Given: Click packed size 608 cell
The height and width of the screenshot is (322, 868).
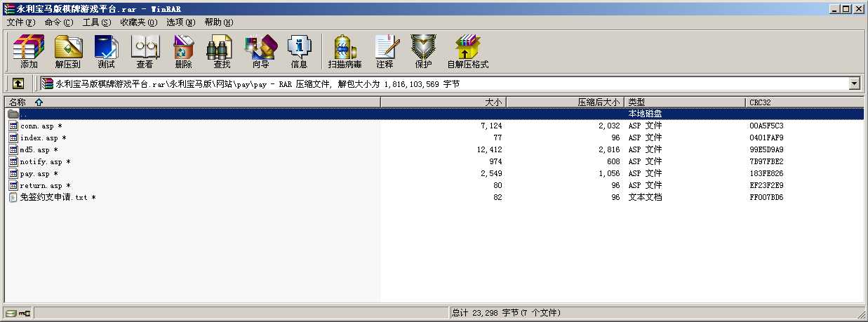Looking at the screenshot, I should point(613,162).
